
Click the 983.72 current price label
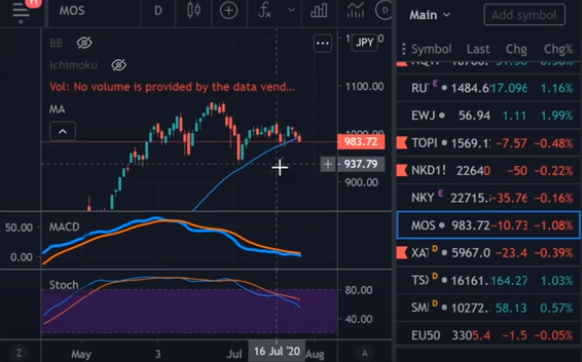pos(361,142)
